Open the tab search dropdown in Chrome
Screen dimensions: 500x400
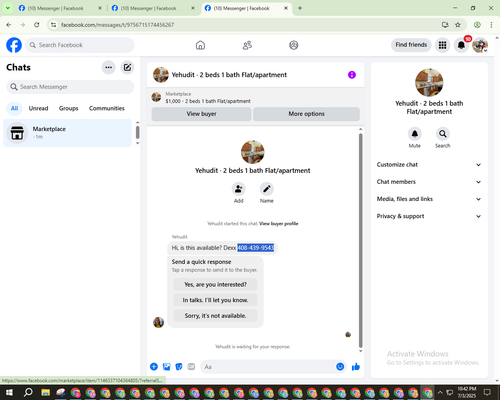(x=7, y=8)
